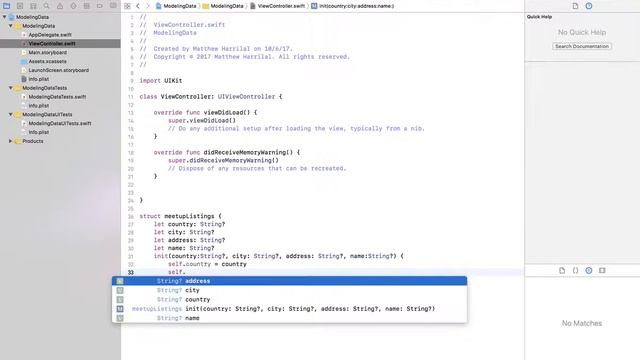640x360 pixels.
Task: Click the 'let address: String?' line
Action: pyautogui.click(x=189, y=240)
